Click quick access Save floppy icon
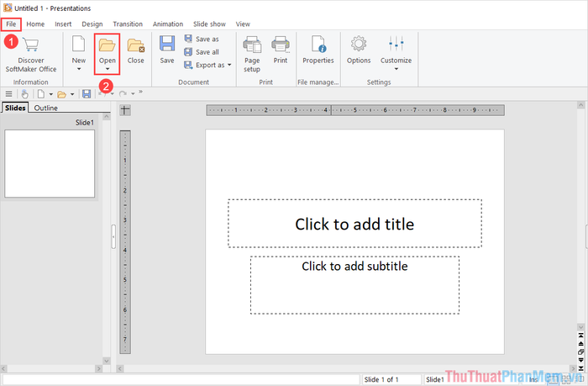The image size is (588, 386). coord(87,94)
